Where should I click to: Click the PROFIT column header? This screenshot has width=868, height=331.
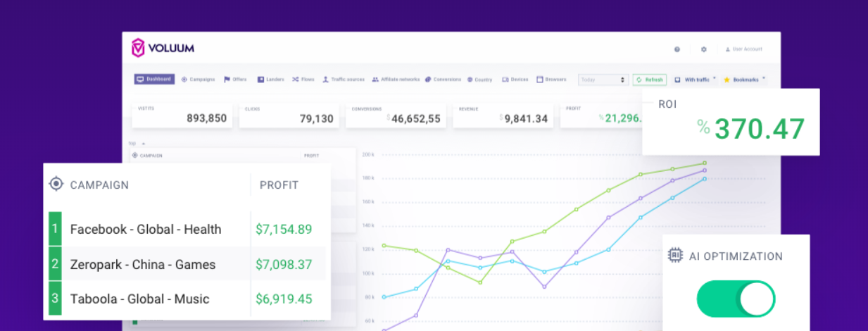click(x=279, y=185)
